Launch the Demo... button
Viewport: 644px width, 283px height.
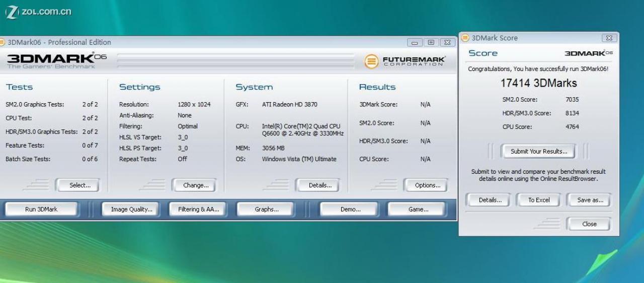click(x=350, y=209)
